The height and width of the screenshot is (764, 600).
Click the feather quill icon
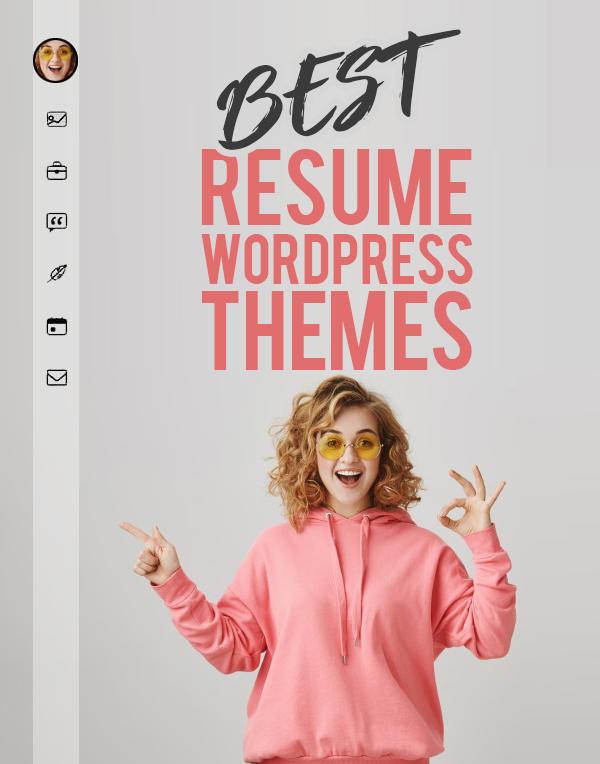coord(57,274)
